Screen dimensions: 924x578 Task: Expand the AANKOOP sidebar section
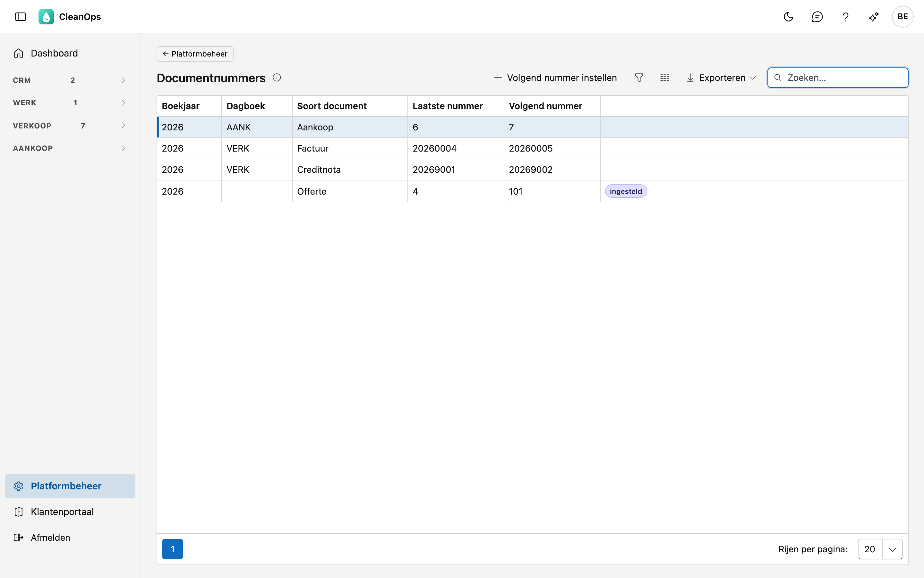point(70,148)
